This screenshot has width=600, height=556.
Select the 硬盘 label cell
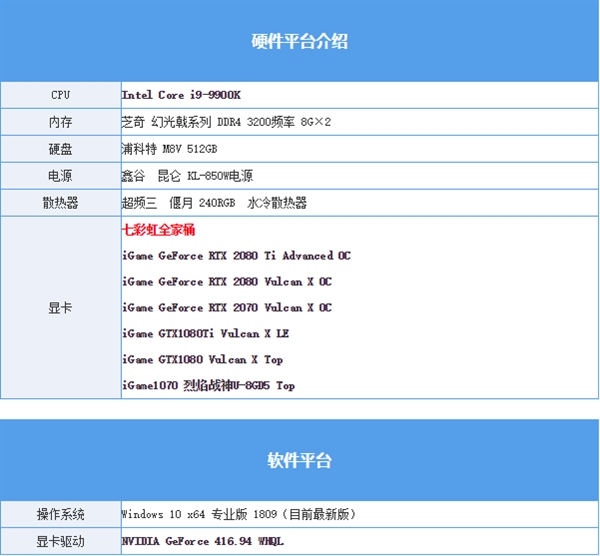tap(61, 149)
